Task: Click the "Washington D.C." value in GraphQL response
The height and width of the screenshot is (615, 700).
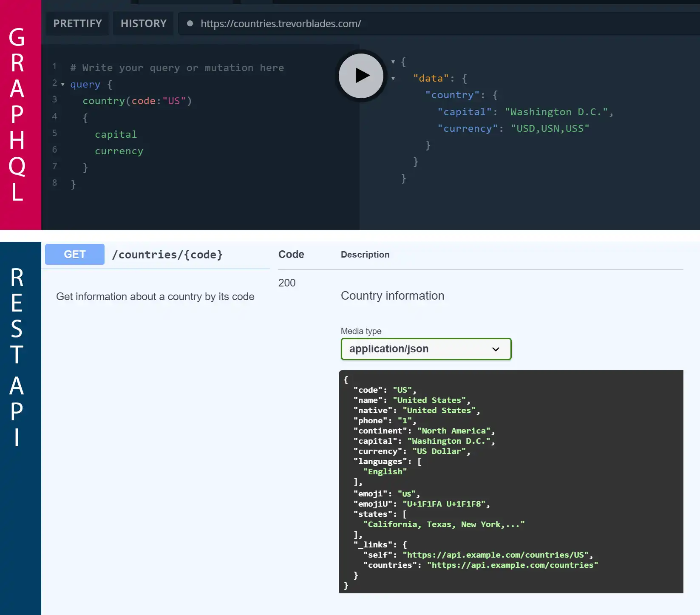Action: pos(556,112)
